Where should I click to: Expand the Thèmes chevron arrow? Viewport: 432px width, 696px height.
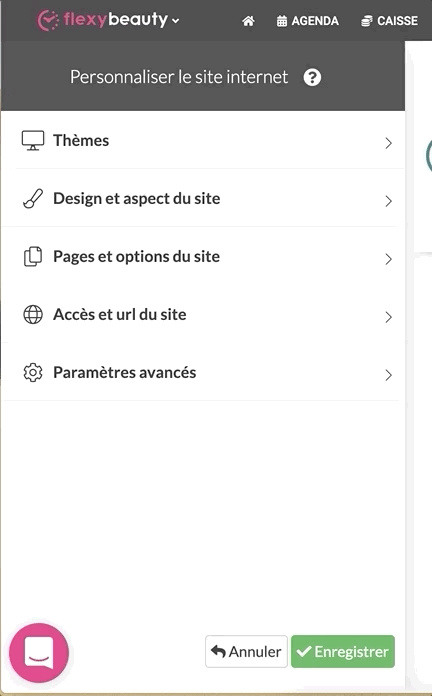tap(388, 143)
